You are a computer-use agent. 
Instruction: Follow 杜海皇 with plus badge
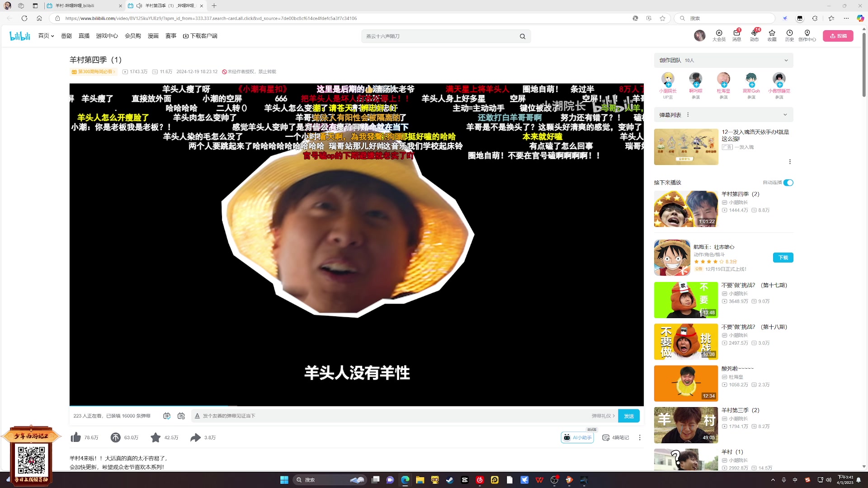pyautogui.click(x=724, y=84)
